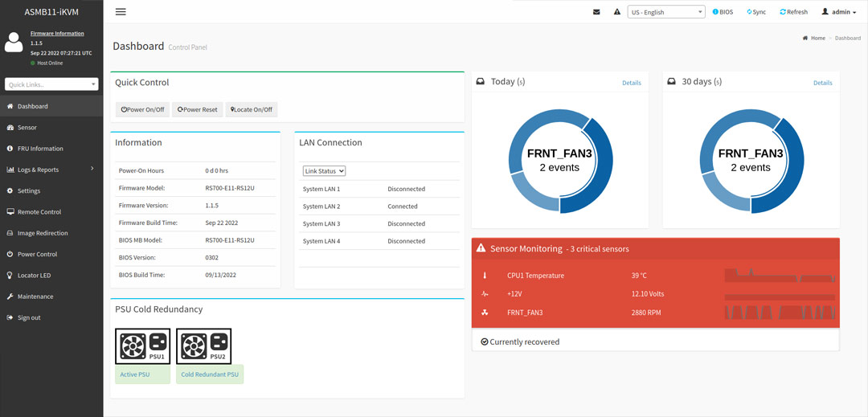
Task: Open Image Redirection in the sidebar
Action: point(51,233)
